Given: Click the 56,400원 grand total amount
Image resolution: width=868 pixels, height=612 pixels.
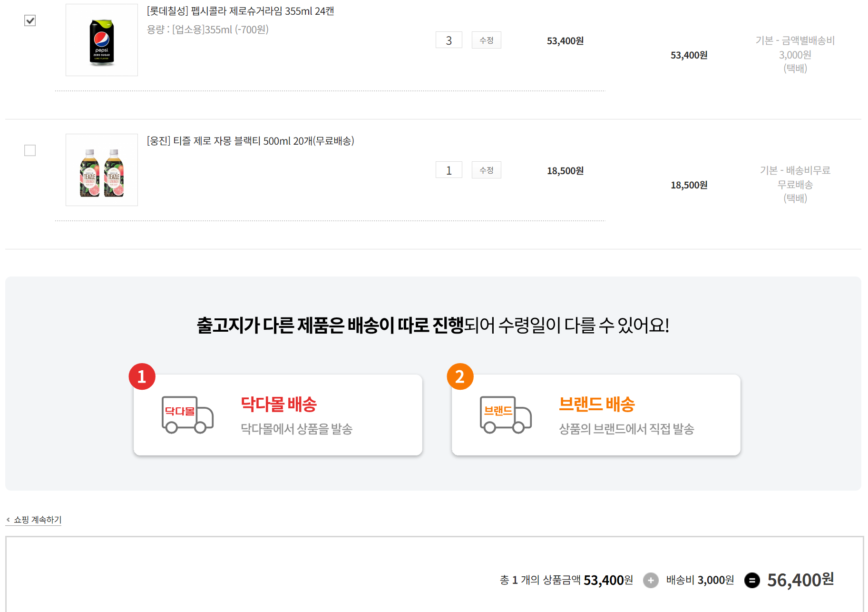Looking at the screenshot, I should coord(800,580).
